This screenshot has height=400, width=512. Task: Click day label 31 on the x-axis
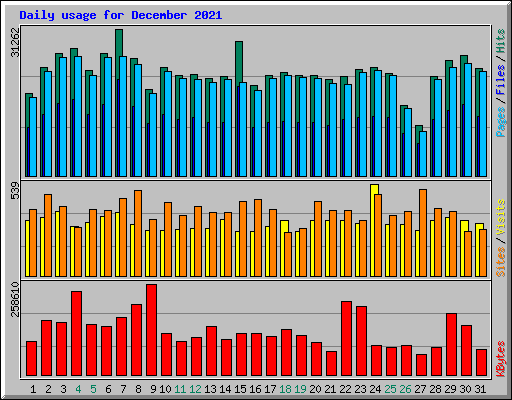pos(480,389)
